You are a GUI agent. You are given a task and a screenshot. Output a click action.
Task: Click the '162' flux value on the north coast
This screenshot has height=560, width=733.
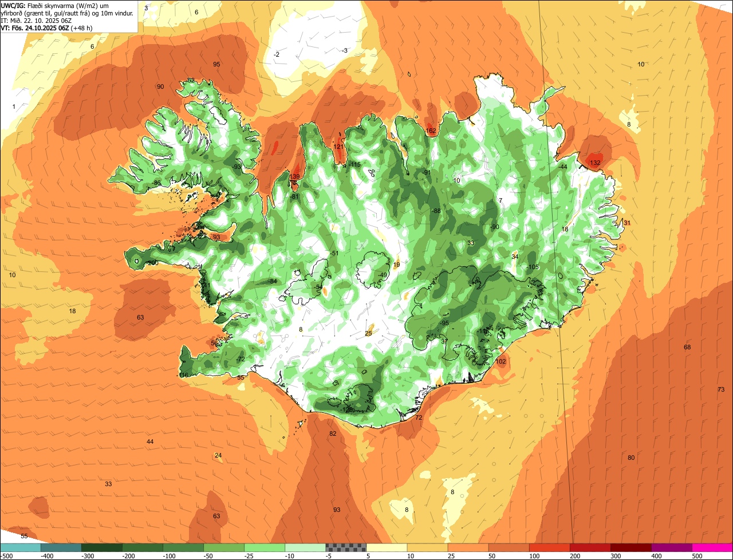[431, 131]
